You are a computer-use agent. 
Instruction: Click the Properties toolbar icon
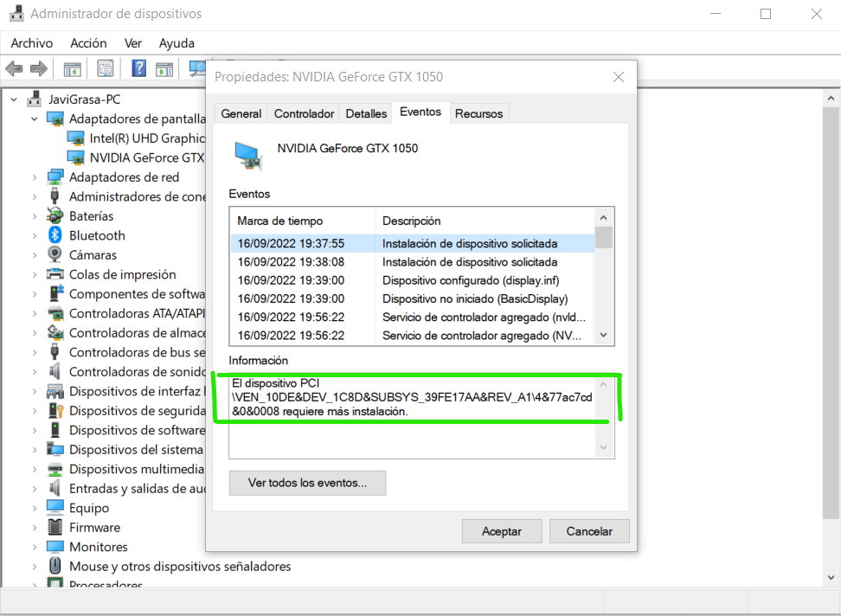(x=106, y=67)
